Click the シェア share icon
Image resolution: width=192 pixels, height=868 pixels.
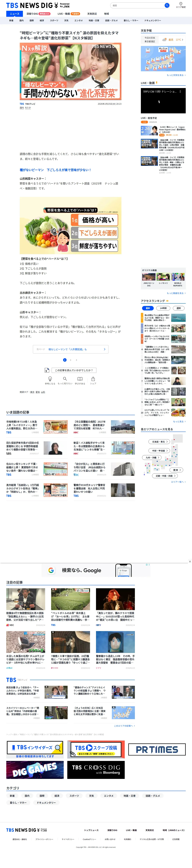(x=93, y=380)
